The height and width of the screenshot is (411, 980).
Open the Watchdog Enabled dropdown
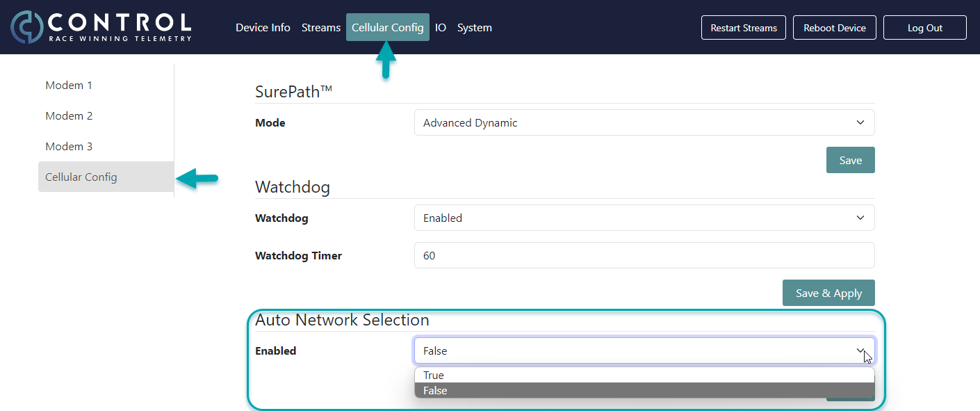click(x=644, y=218)
